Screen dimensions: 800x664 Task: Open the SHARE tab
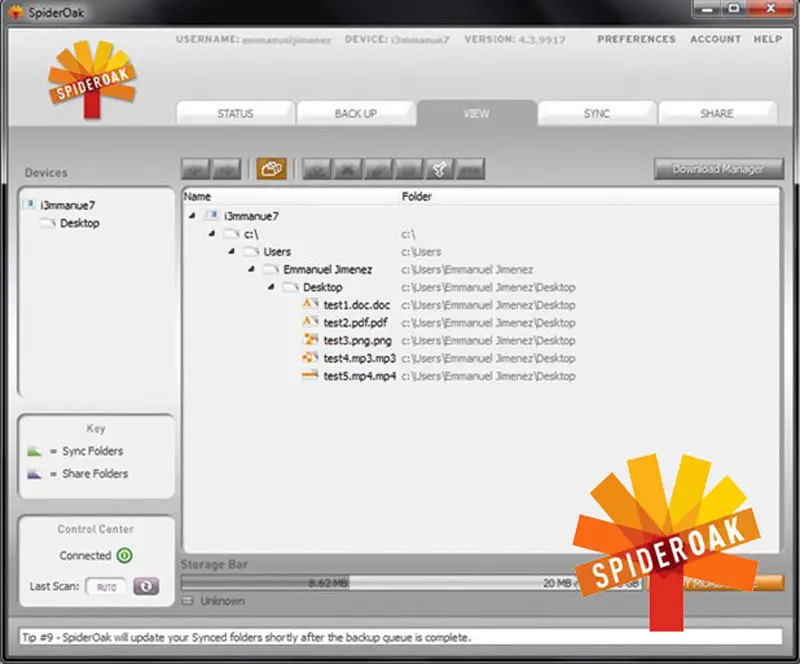point(717,113)
